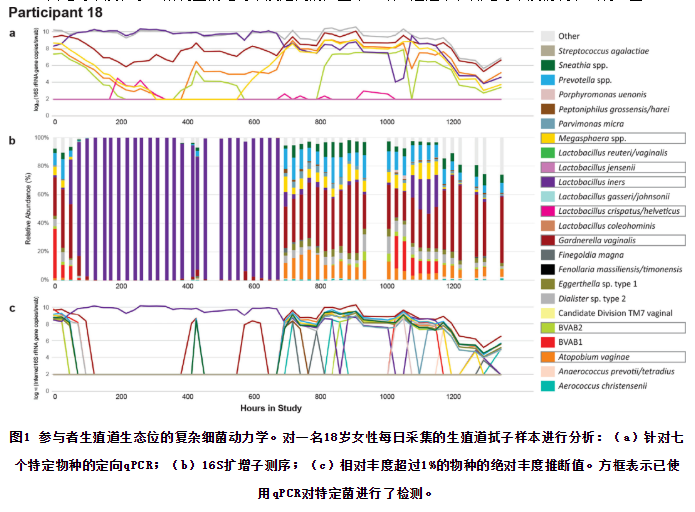Screen dimensions: 695x512
Task: Select the yellow Megasphaera spp. swatch
Action: (x=548, y=138)
